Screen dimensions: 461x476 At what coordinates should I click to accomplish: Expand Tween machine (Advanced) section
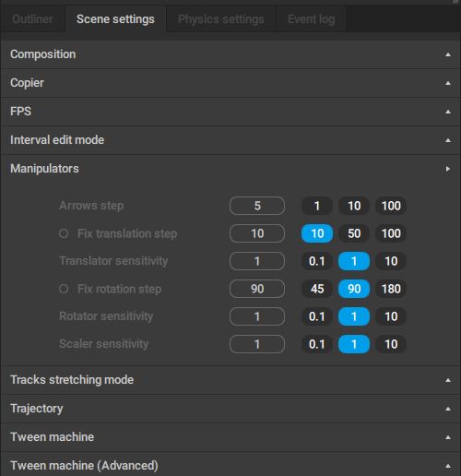pos(230,465)
